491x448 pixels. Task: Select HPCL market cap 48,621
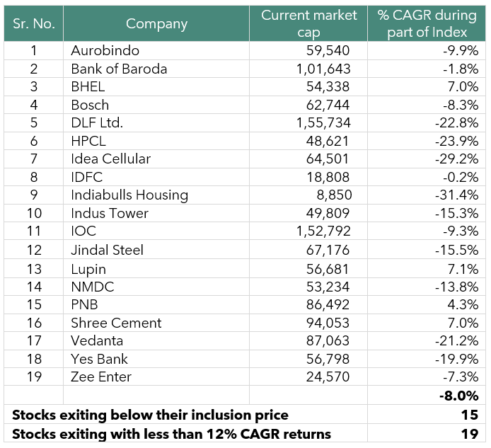(328, 141)
